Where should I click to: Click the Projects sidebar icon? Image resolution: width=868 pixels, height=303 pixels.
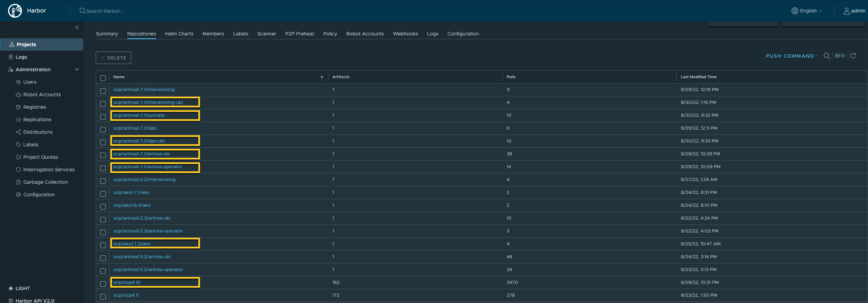pos(12,44)
